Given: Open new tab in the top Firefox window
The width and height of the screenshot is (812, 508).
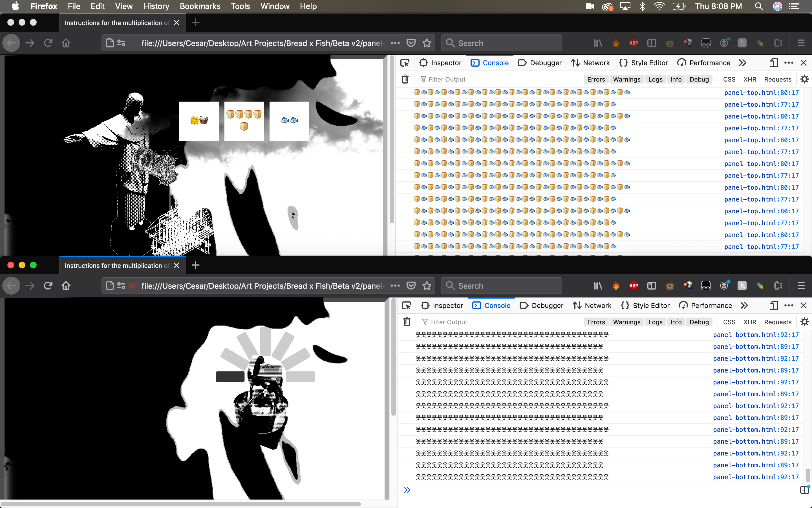Looking at the screenshot, I should click(x=196, y=23).
